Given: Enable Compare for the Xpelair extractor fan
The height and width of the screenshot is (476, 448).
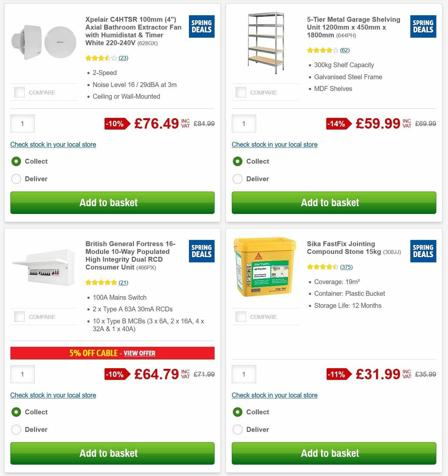Looking at the screenshot, I should [19, 92].
